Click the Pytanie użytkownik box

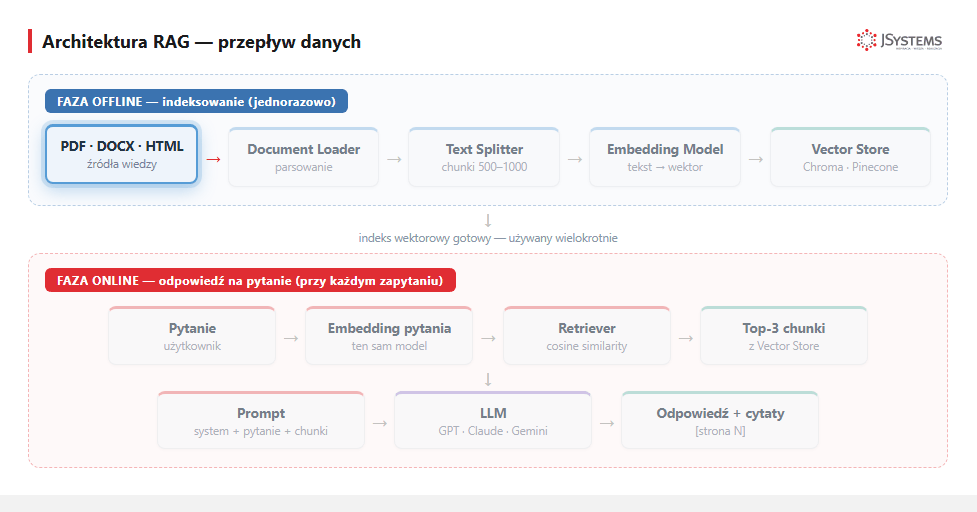[x=192, y=336]
